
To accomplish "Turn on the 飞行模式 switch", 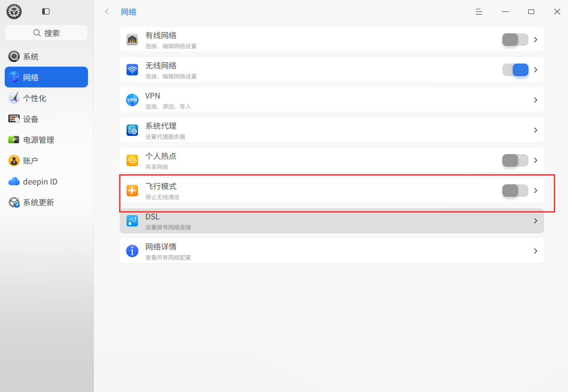I will pyautogui.click(x=515, y=191).
